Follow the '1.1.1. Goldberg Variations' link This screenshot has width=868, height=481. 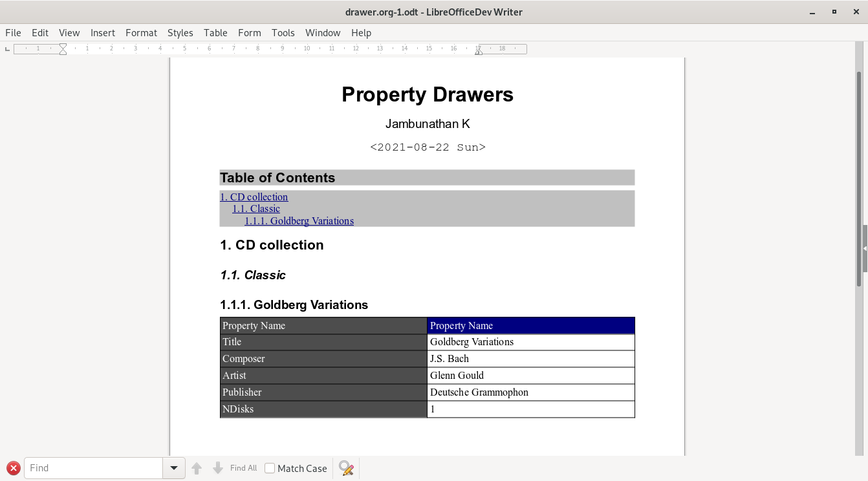[x=299, y=220]
